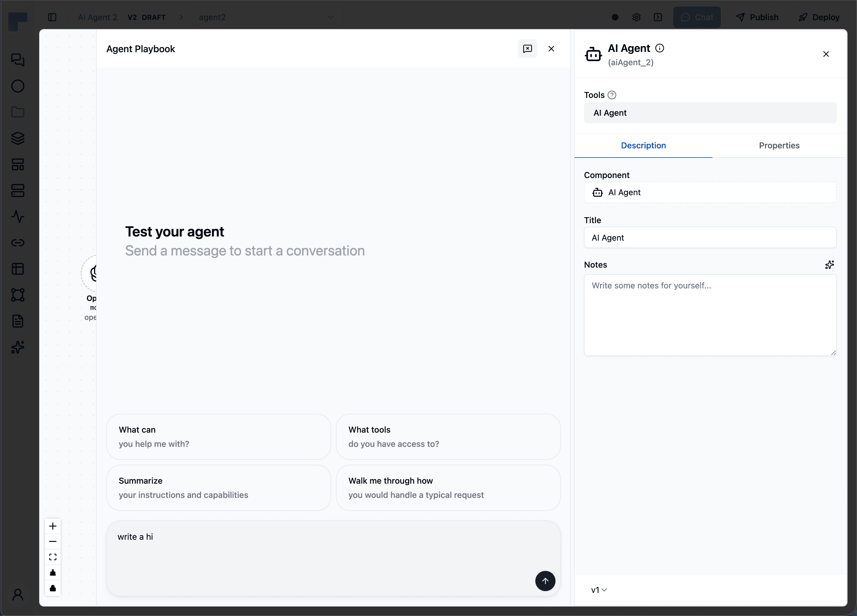Toggle the sidebar panel icon in top bar
Viewport: 857px width, 616px height.
tap(53, 18)
